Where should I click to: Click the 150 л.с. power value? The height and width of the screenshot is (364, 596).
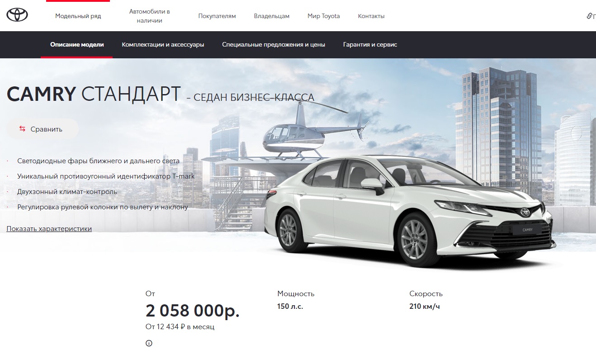click(290, 307)
